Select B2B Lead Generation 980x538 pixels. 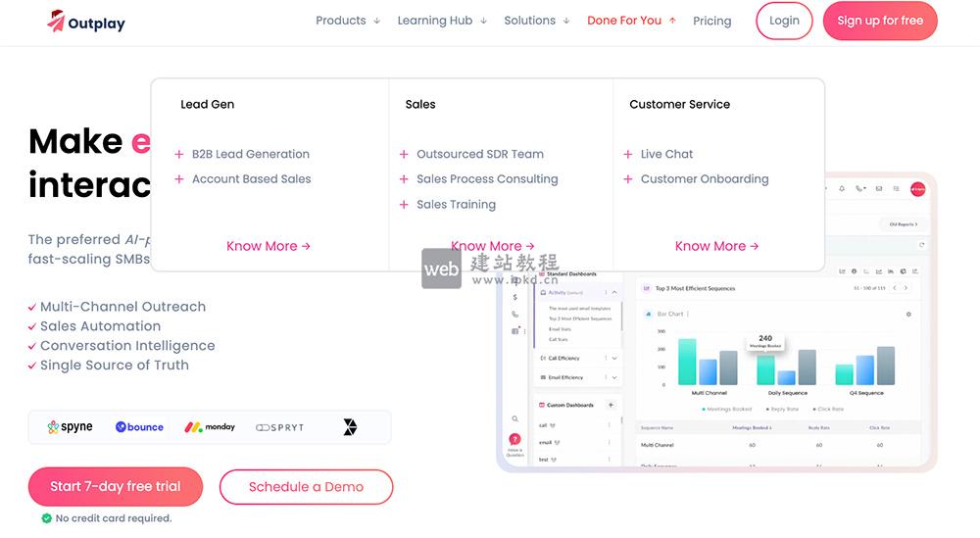250,154
